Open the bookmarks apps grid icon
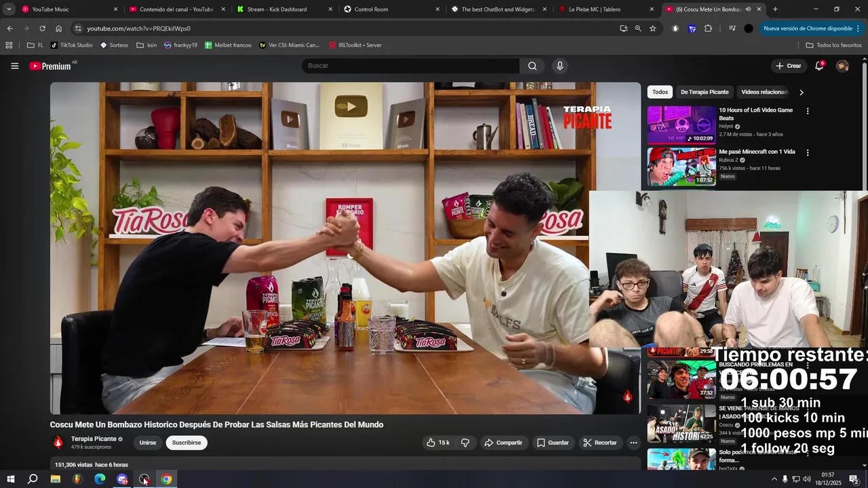This screenshot has width=868, height=488. point(9,45)
